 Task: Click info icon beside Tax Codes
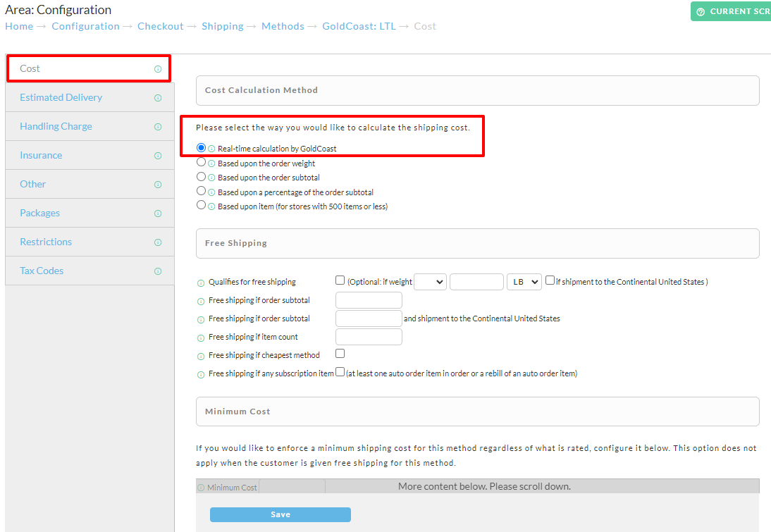click(158, 271)
